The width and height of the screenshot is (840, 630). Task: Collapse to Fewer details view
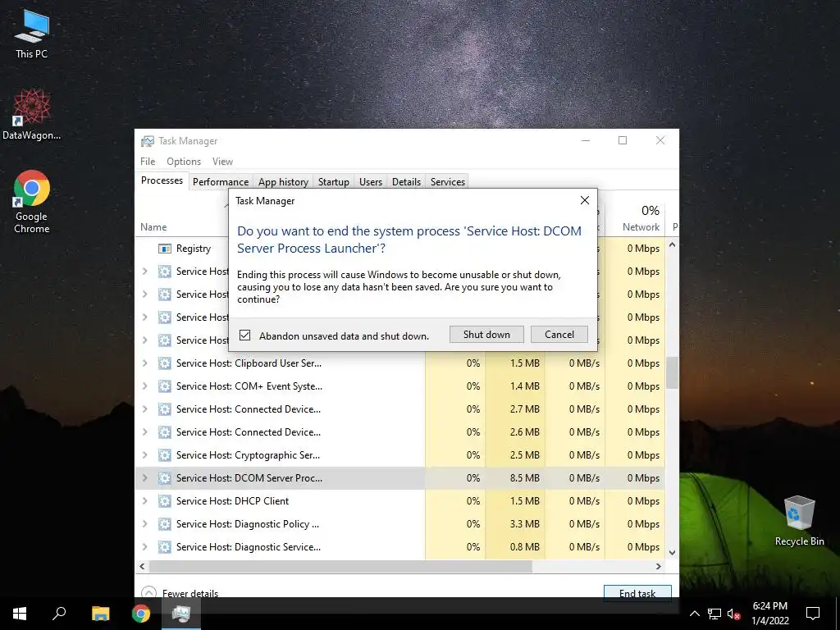180,593
